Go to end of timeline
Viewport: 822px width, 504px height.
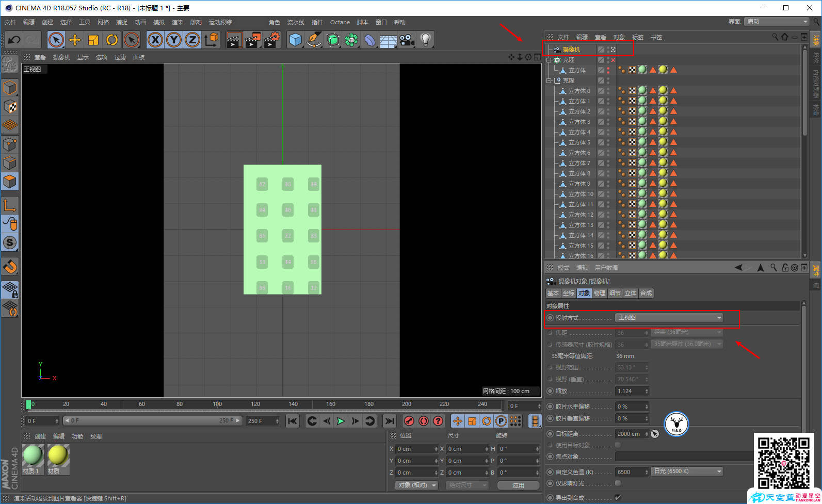[x=390, y=421]
